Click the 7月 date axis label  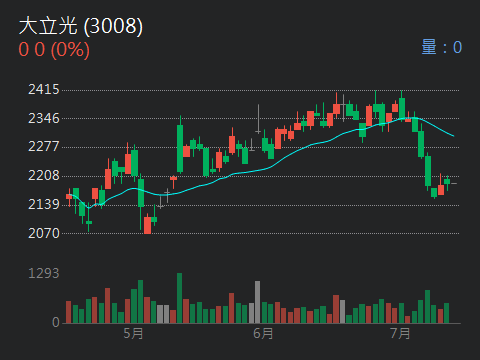pyautogui.click(x=400, y=333)
